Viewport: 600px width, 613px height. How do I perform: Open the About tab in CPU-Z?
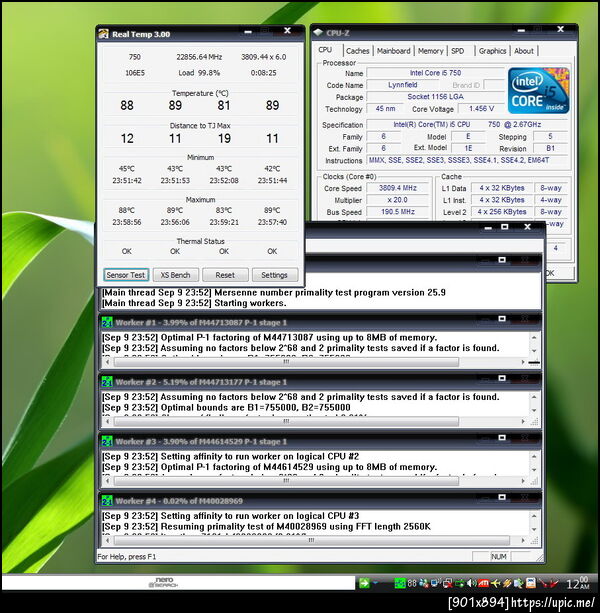click(524, 51)
